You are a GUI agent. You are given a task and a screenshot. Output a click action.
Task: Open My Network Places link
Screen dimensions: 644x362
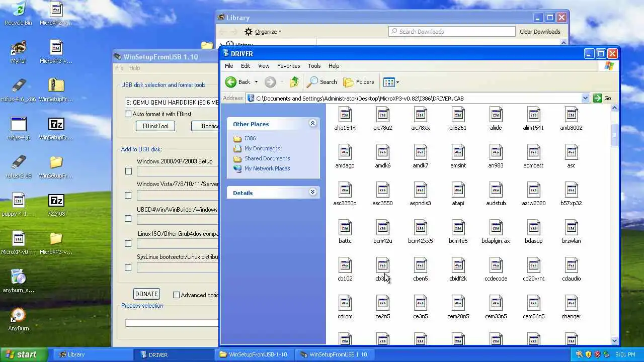(267, 168)
